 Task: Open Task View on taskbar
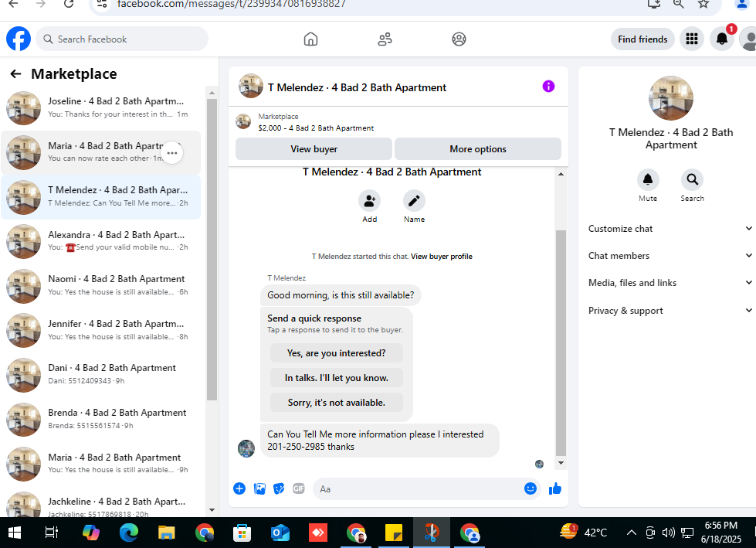52,533
